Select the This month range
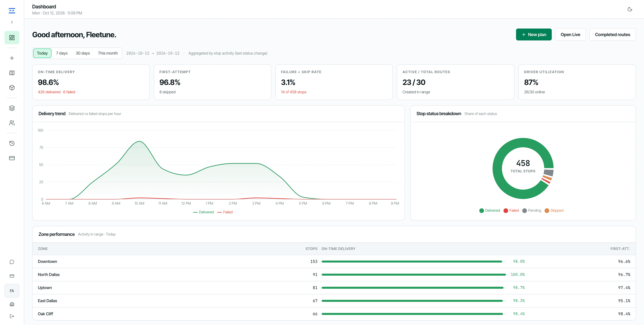Screen dimensions: 644x325 click(x=108, y=53)
